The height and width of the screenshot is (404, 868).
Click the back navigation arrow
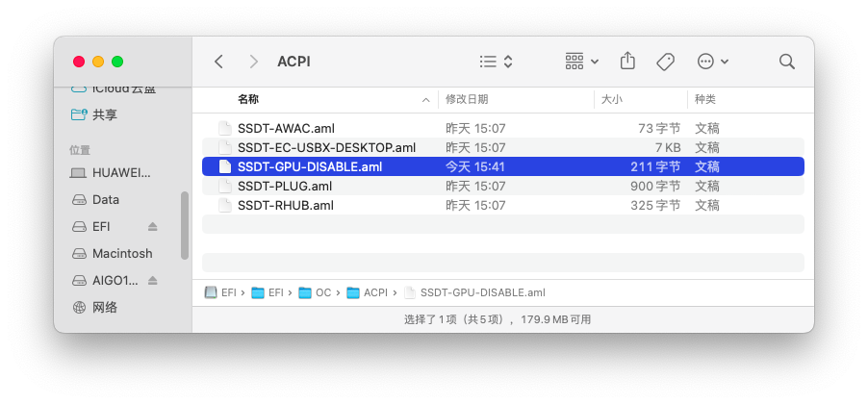(x=219, y=62)
